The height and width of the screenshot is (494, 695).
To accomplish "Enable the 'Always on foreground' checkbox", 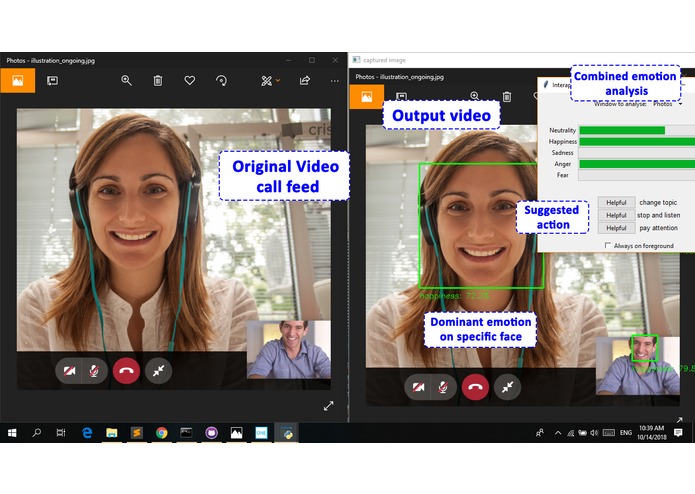I will 608,245.
